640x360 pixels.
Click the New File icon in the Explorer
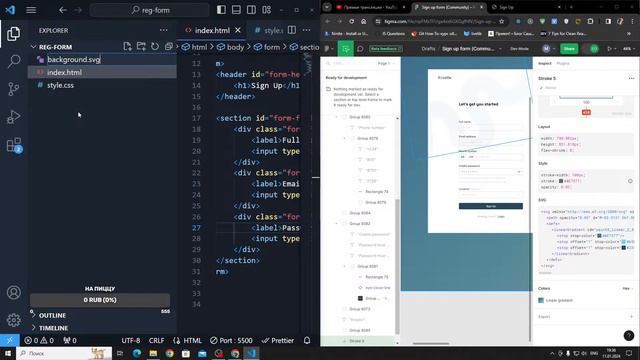pyautogui.click(x=127, y=47)
